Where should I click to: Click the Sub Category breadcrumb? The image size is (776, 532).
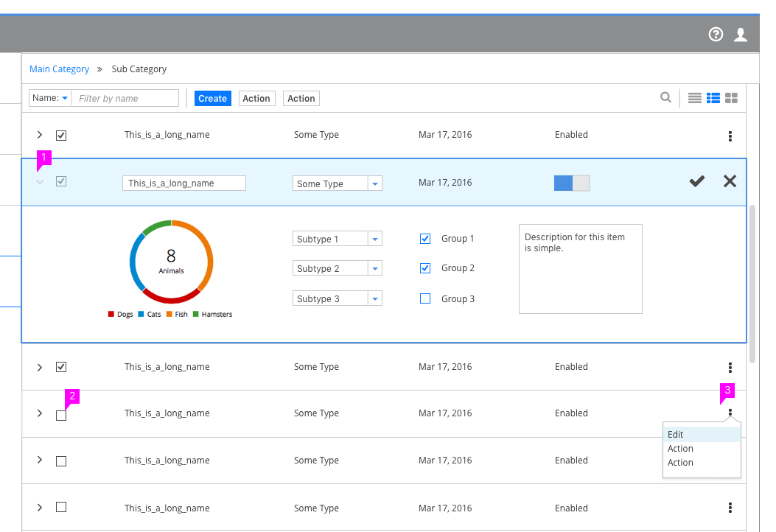[x=139, y=69]
